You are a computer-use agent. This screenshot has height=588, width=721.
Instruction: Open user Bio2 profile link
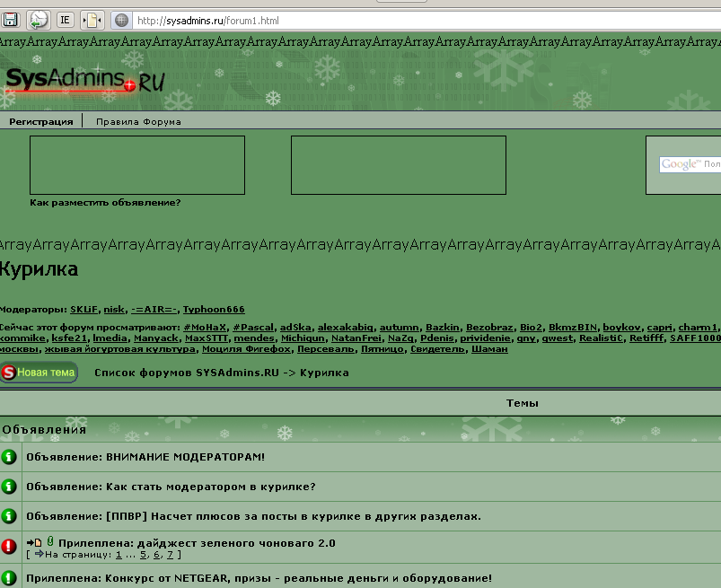coord(531,328)
